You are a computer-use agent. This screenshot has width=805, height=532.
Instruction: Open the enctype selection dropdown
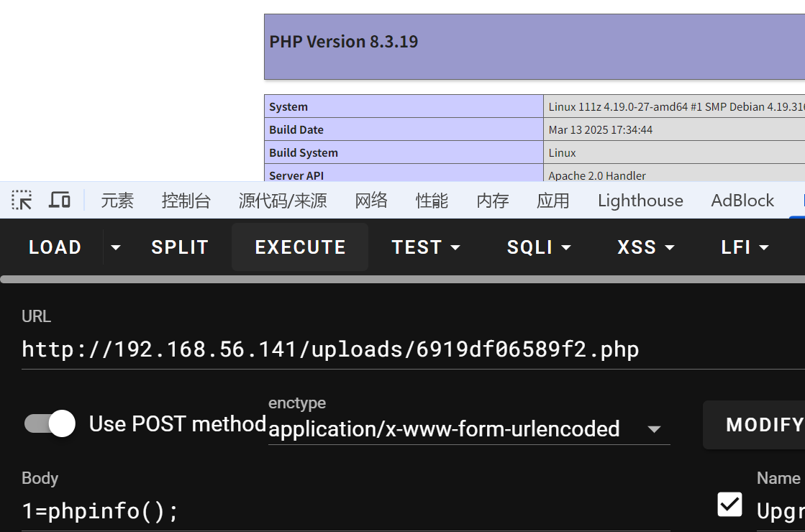coord(468,429)
